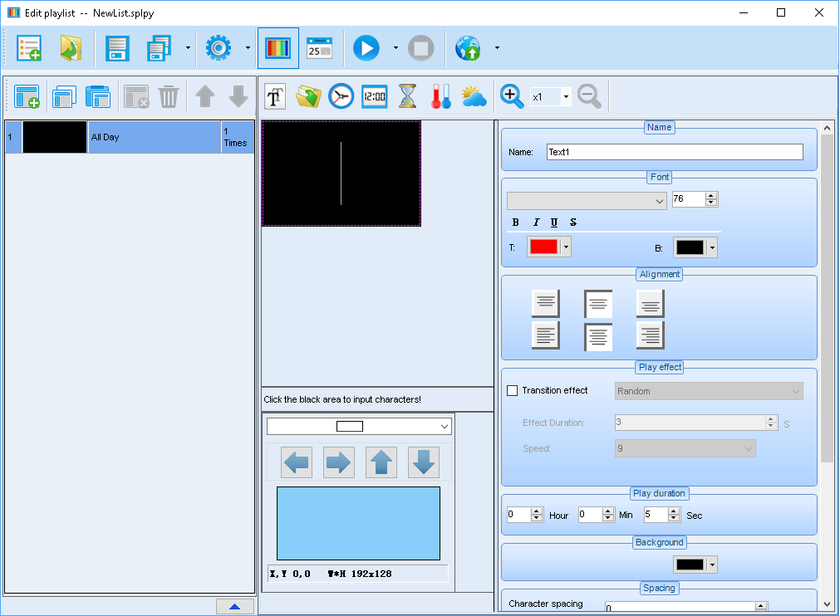The image size is (840, 616).
Task: Click the copy page icon
Action: 64,97
